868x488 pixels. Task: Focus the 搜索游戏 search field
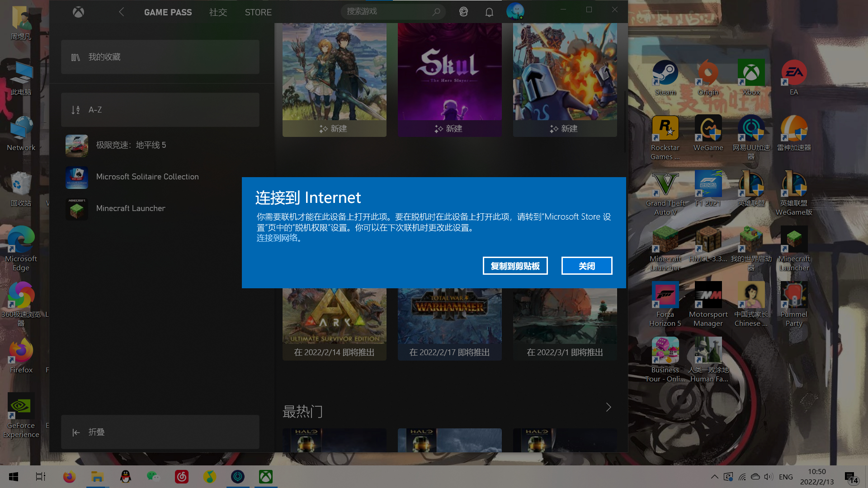pyautogui.click(x=393, y=12)
